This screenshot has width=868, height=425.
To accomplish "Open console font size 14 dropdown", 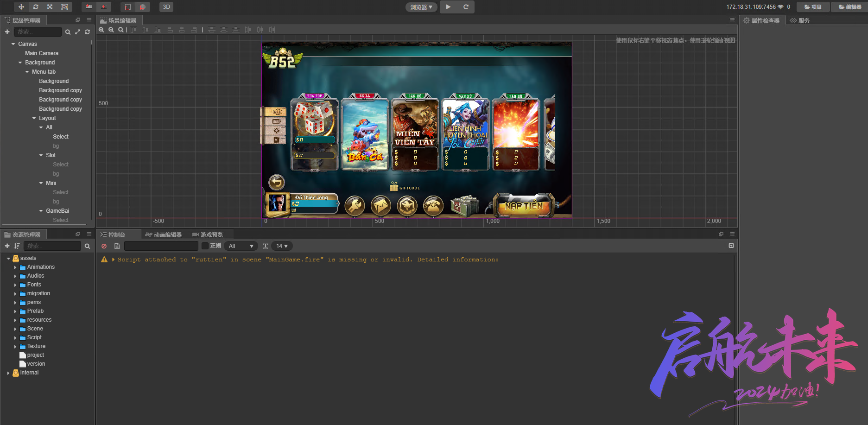I will pyautogui.click(x=281, y=246).
